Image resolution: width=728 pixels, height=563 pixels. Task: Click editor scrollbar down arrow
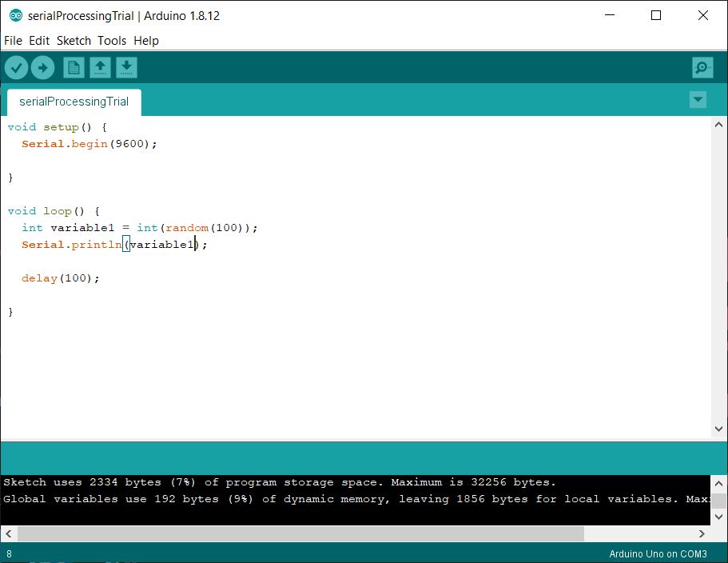pos(718,429)
